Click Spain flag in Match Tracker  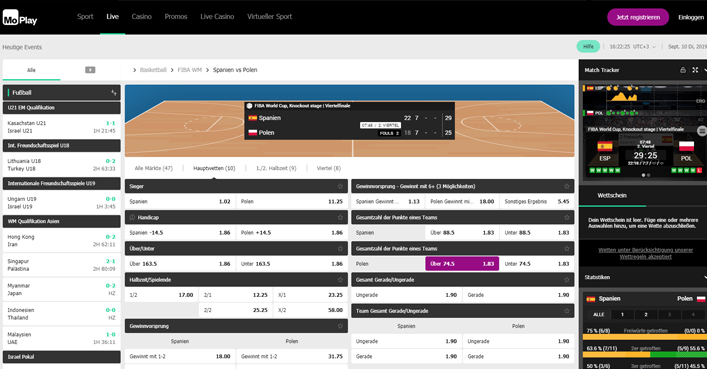(605, 146)
